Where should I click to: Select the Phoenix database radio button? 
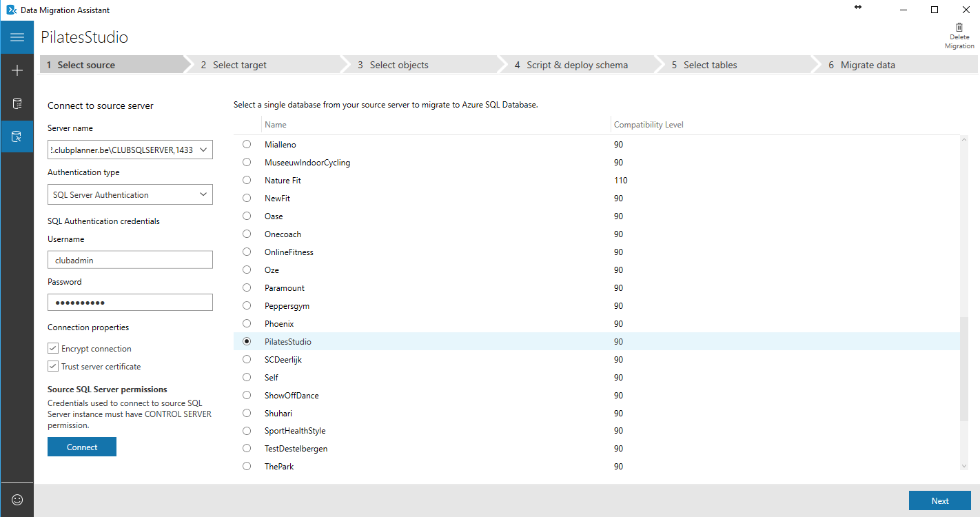pyautogui.click(x=247, y=324)
